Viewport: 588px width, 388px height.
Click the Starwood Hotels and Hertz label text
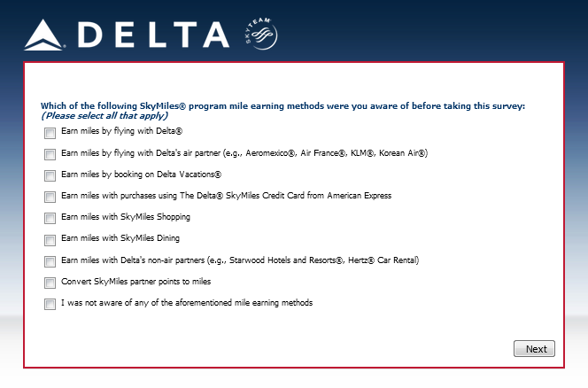click(x=239, y=260)
